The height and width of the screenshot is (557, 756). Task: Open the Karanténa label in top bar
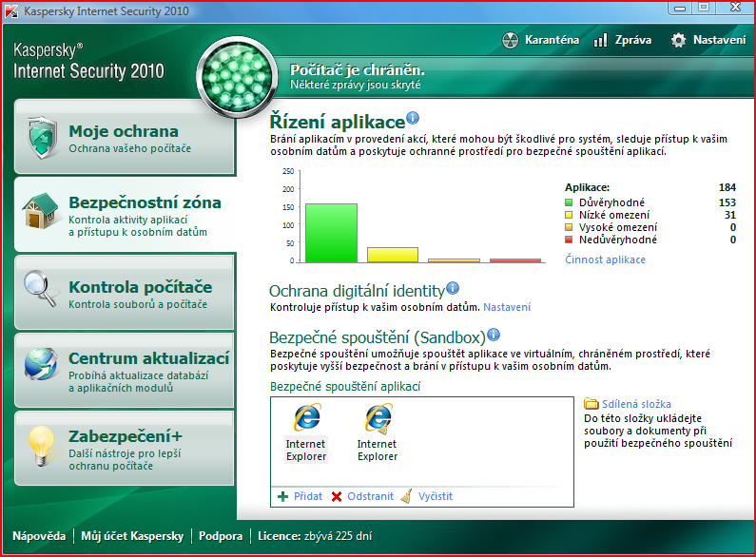coord(552,40)
